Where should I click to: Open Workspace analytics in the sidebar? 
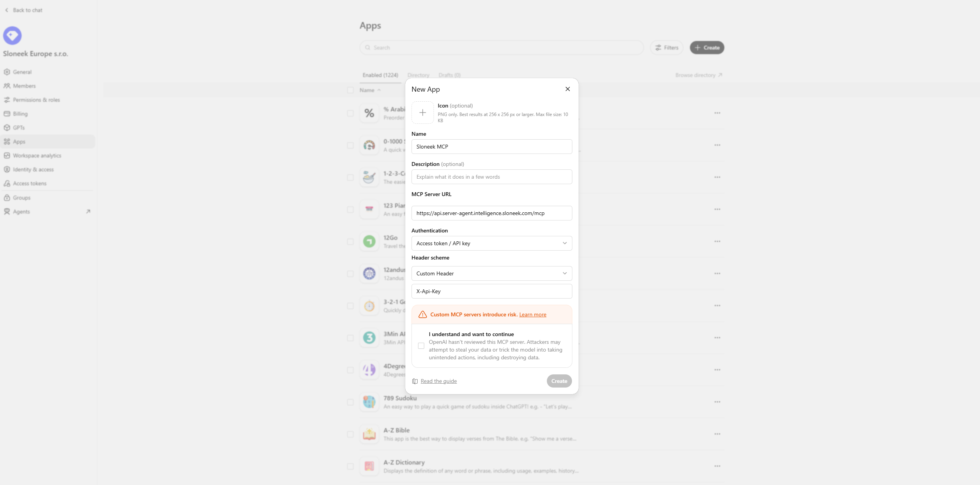(48, 155)
